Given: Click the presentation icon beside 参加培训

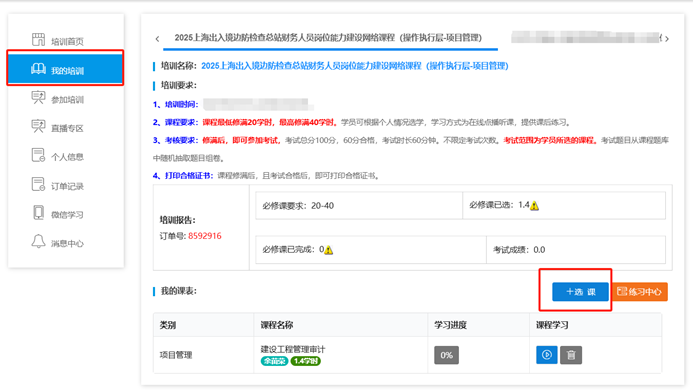Looking at the screenshot, I should [x=38, y=97].
